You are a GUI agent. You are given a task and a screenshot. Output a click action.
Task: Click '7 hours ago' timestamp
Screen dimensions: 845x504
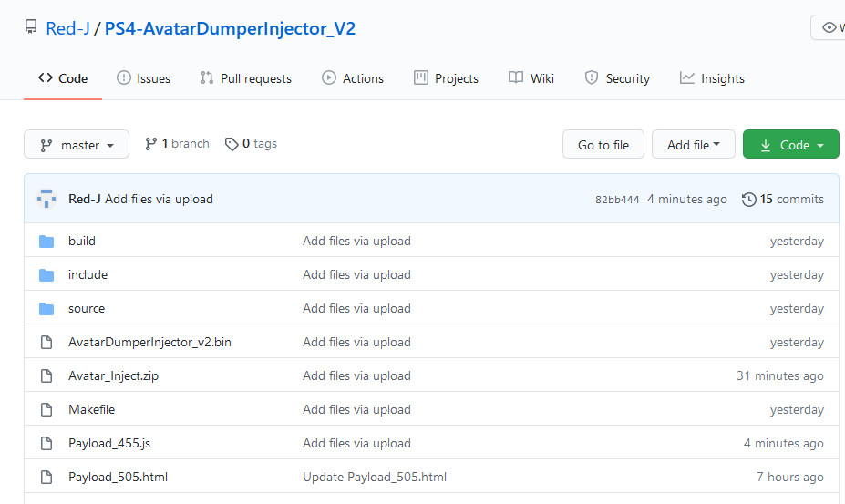[789, 477]
